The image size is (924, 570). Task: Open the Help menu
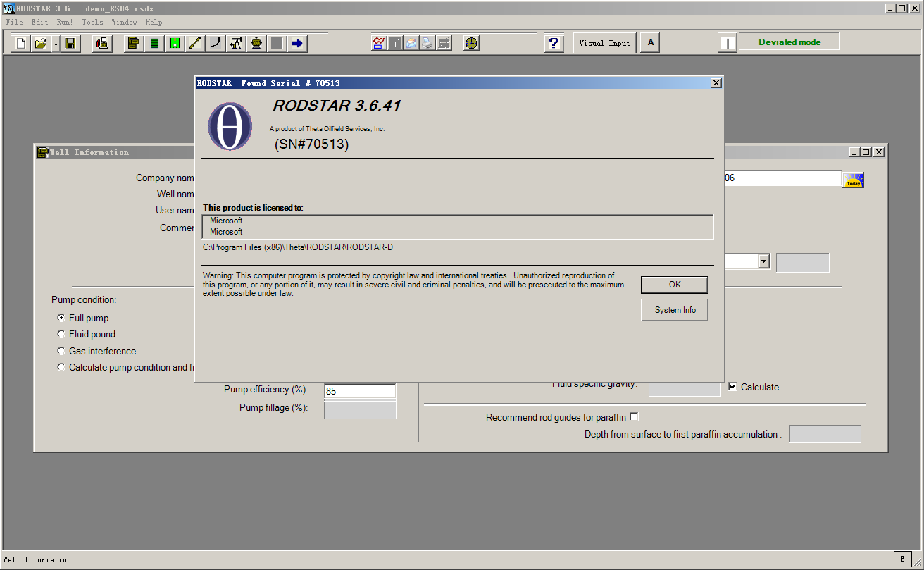tap(154, 22)
